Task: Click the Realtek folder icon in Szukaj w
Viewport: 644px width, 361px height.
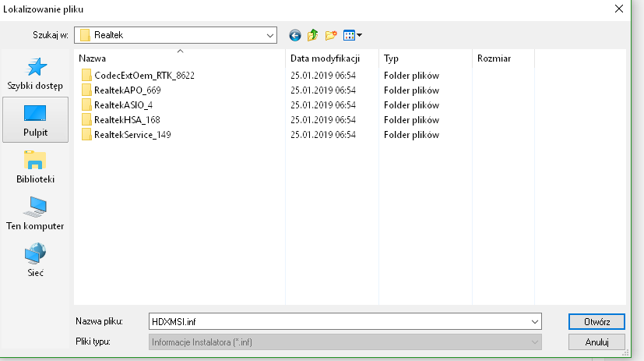Action: tap(85, 35)
